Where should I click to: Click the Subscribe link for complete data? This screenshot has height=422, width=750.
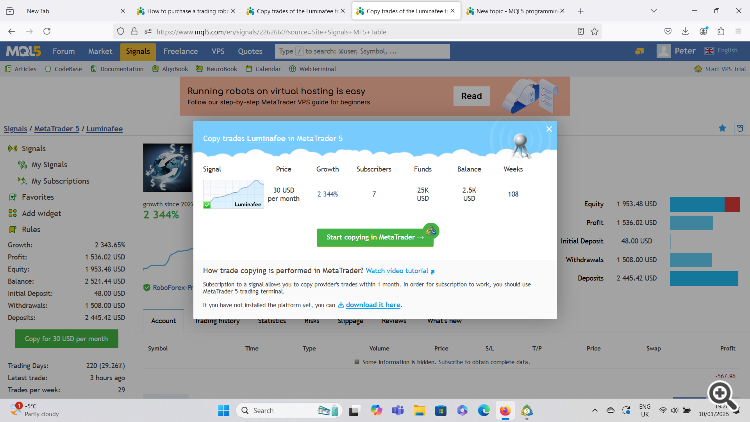pyautogui.click(x=451, y=362)
